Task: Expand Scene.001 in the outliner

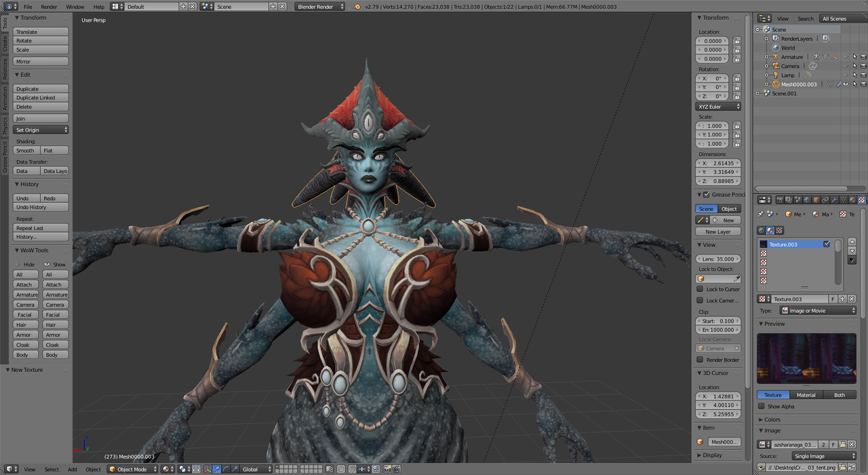Action: (x=757, y=94)
